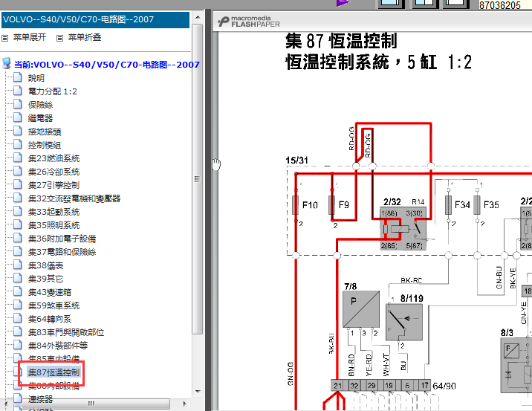
Task: Click the document icon beside 說明
Action: [x=18, y=77]
